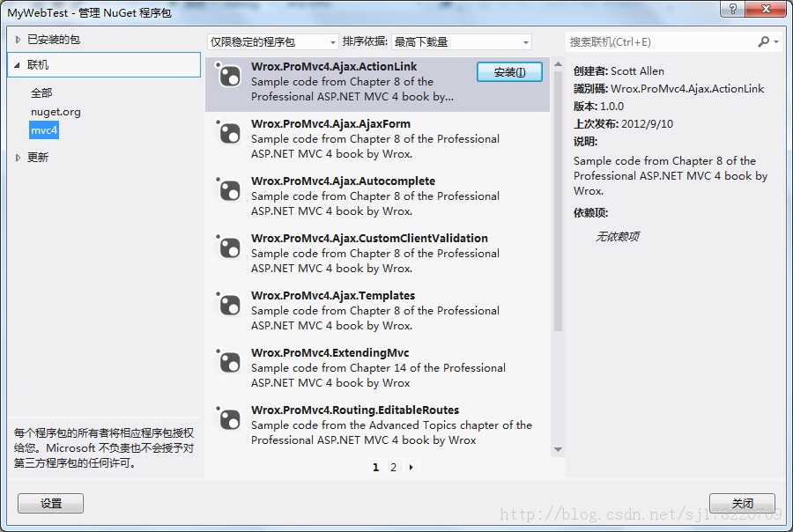This screenshot has width=793, height=532.
Task: Open the 最高下载量 sort dropdown
Action: [461, 42]
